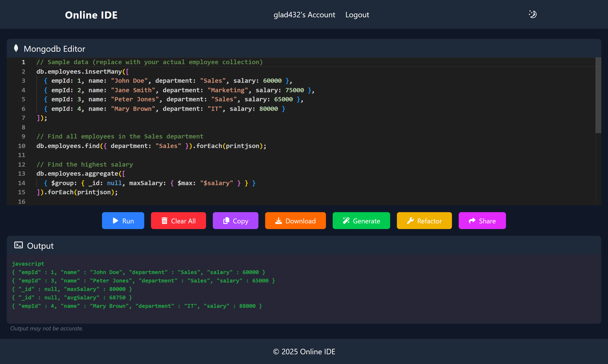Click the Logout link
Viewport: 608px width, 364px height.
click(x=357, y=15)
